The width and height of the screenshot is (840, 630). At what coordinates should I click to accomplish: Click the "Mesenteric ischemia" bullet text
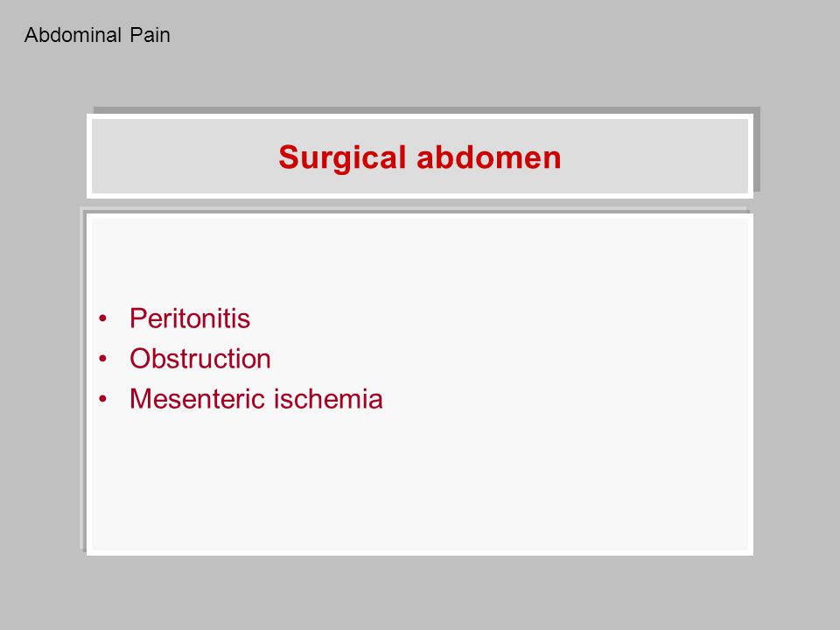[x=256, y=399]
